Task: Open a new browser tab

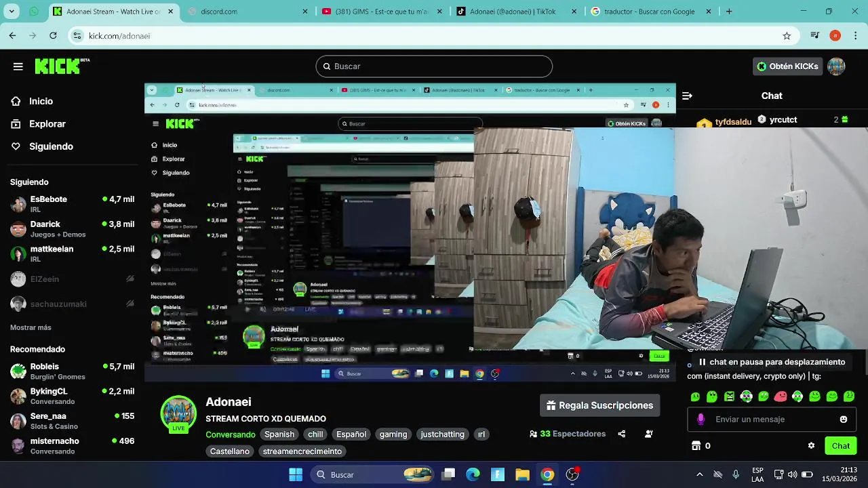Action: 729,12
